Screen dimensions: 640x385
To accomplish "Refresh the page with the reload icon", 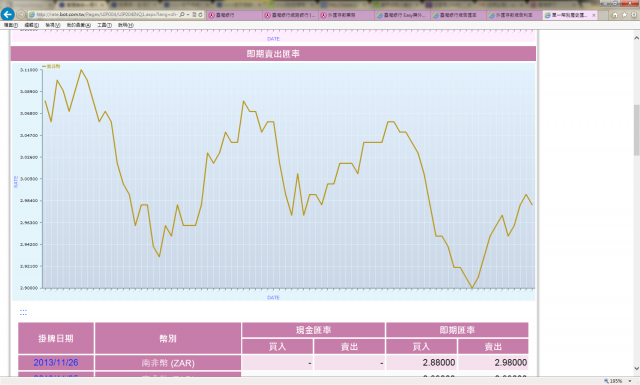I will tap(200, 15).
